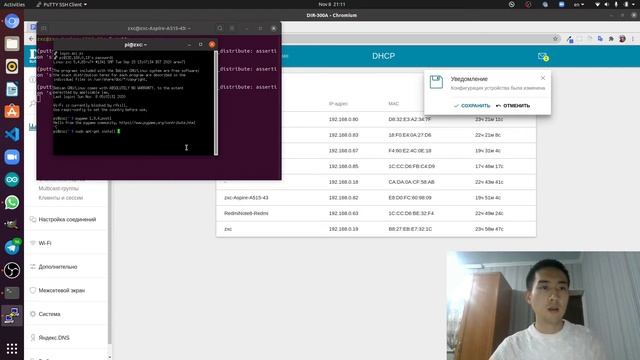The height and width of the screenshot is (360, 640).
Task: Open the Chromium profile avatar
Action: tap(622, 39)
